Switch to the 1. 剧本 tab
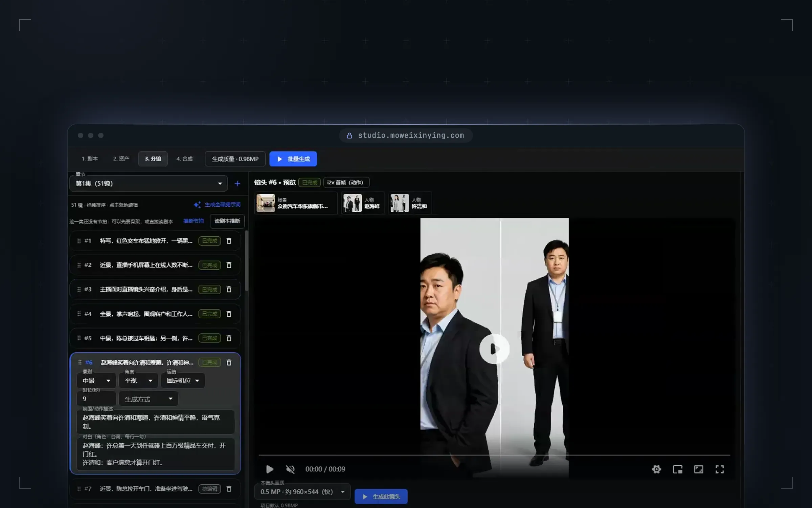This screenshot has width=812, height=508. click(90, 159)
